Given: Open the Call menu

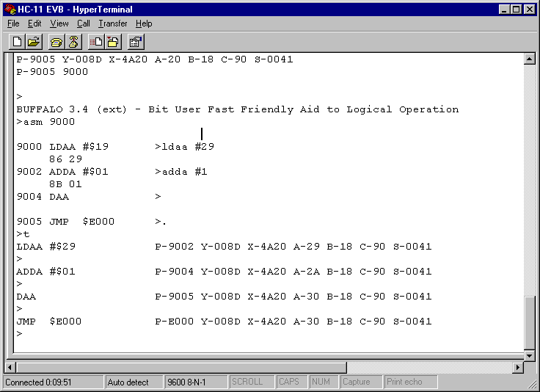Looking at the screenshot, I should [83, 23].
